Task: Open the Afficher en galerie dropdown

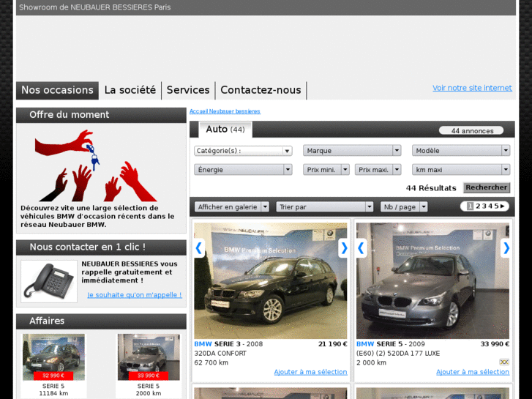Action: point(232,206)
